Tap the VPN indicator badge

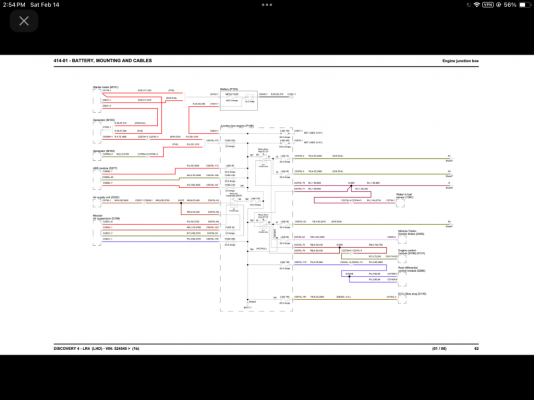(488, 5)
